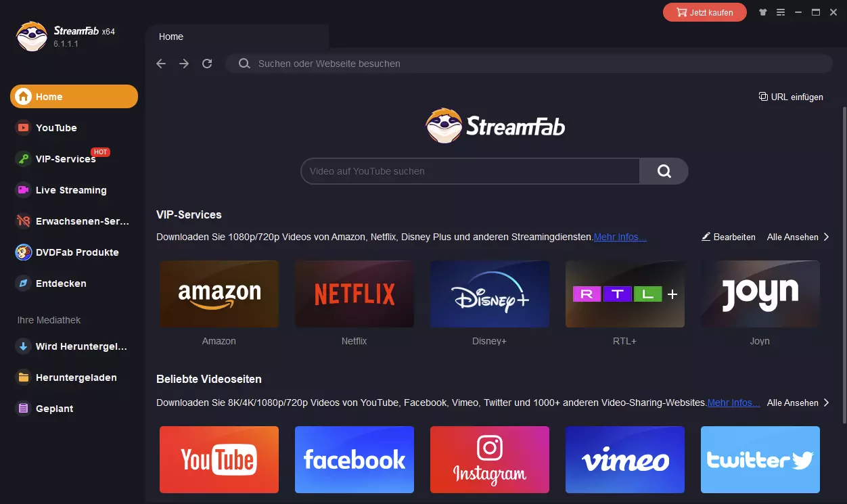This screenshot has height=504, width=847.
Task: Open the YouTube video site tile
Action: click(x=219, y=460)
